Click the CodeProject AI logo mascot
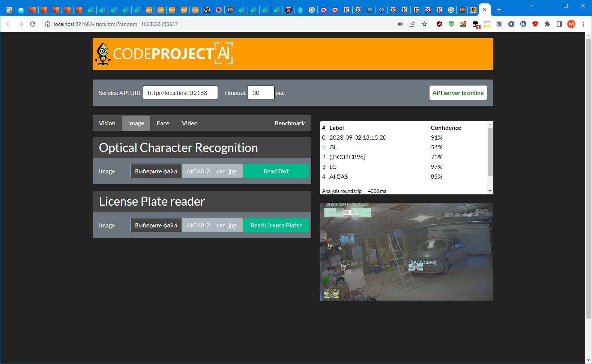This screenshot has width=592, height=364. (103, 54)
